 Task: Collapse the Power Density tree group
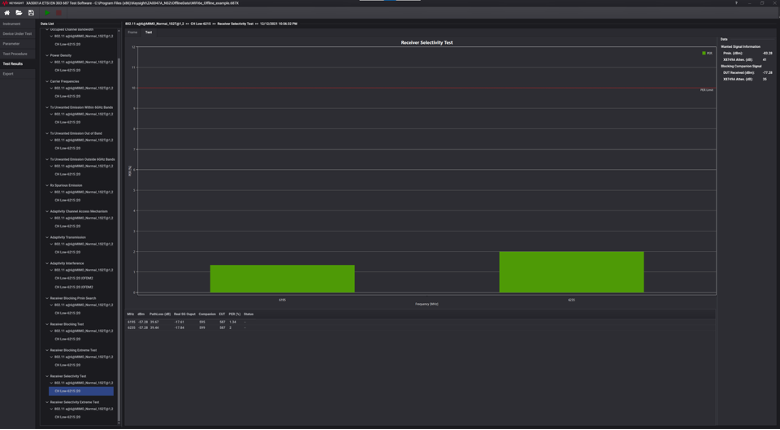tap(47, 55)
